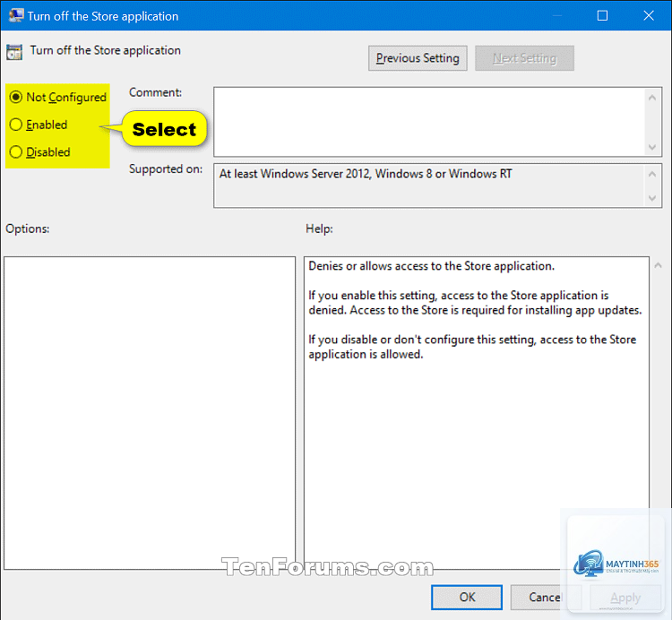Focus the Comment text box
Viewport: 672px width, 620px height.
[x=429, y=122]
